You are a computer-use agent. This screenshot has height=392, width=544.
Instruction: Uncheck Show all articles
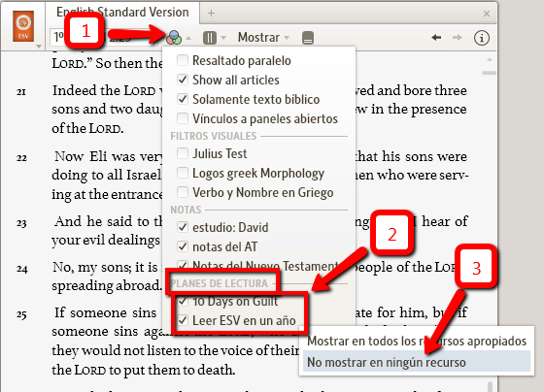(183, 80)
